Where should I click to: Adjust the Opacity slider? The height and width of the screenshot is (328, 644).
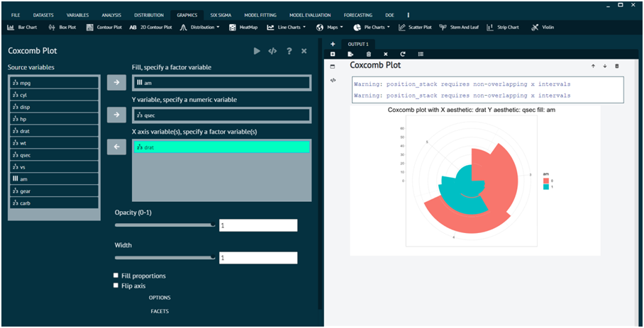(x=165, y=225)
